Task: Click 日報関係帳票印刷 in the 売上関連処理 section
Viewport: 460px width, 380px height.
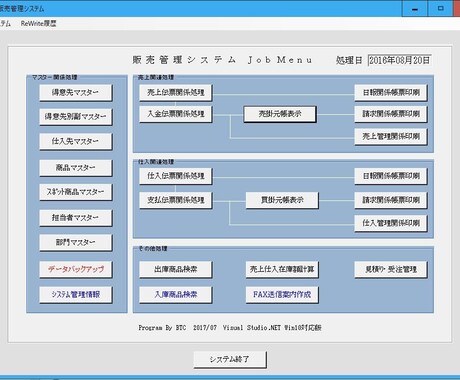Action: pyautogui.click(x=391, y=92)
